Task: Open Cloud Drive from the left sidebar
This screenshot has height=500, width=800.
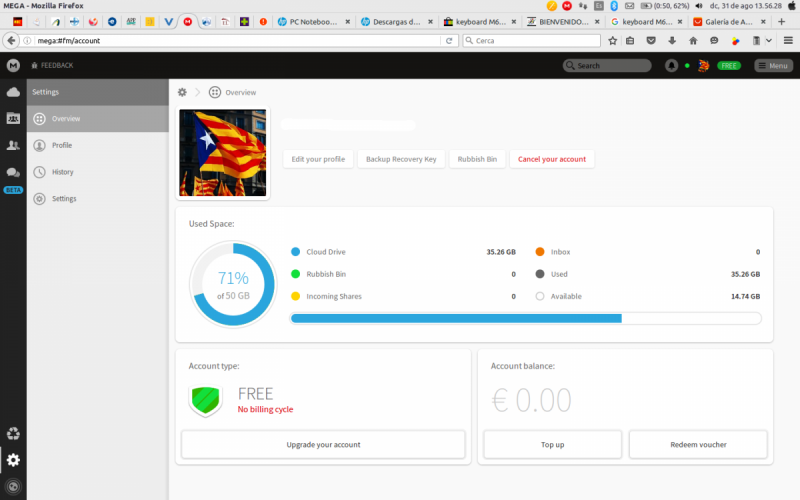Action: coord(13,92)
